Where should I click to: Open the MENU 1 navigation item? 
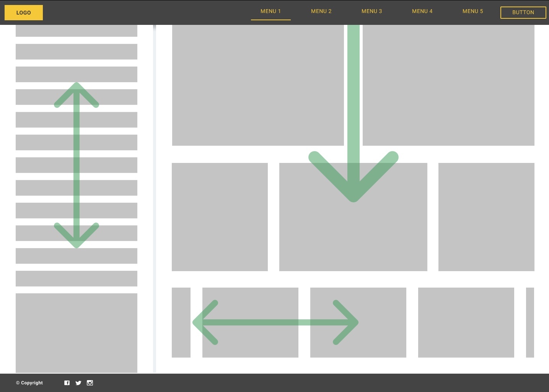pos(270,11)
